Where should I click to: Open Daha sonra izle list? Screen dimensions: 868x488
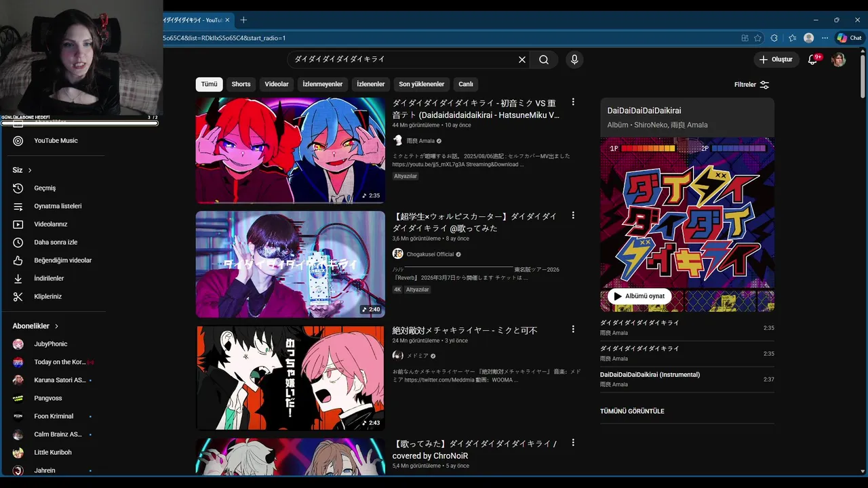54,243
